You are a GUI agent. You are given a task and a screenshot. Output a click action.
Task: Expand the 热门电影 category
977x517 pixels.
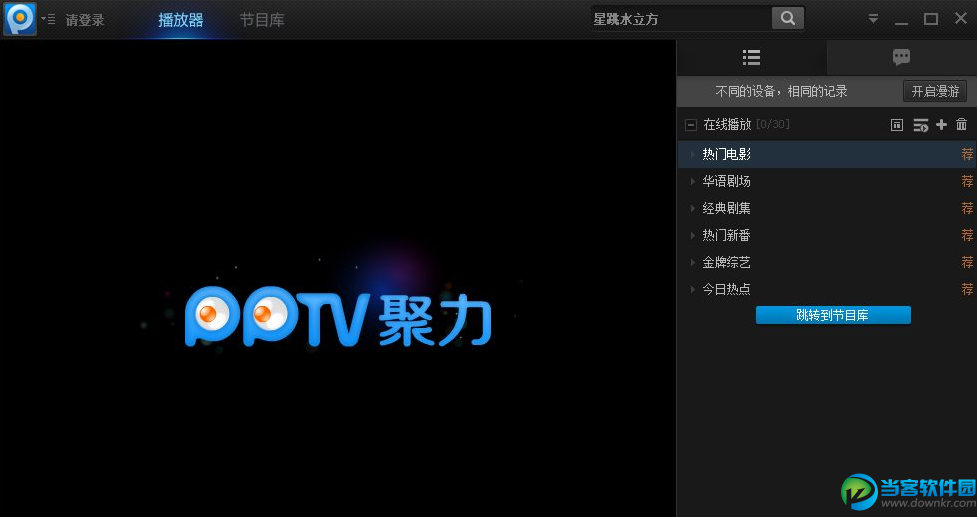[x=692, y=154]
